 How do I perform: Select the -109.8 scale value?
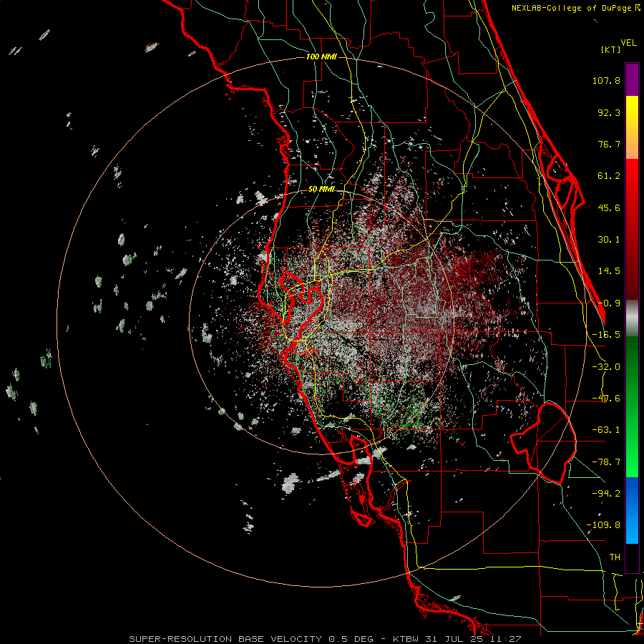[603, 525]
